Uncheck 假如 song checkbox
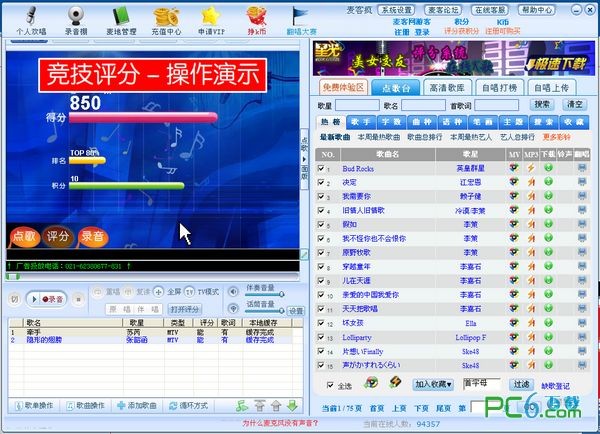 click(x=321, y=224)
